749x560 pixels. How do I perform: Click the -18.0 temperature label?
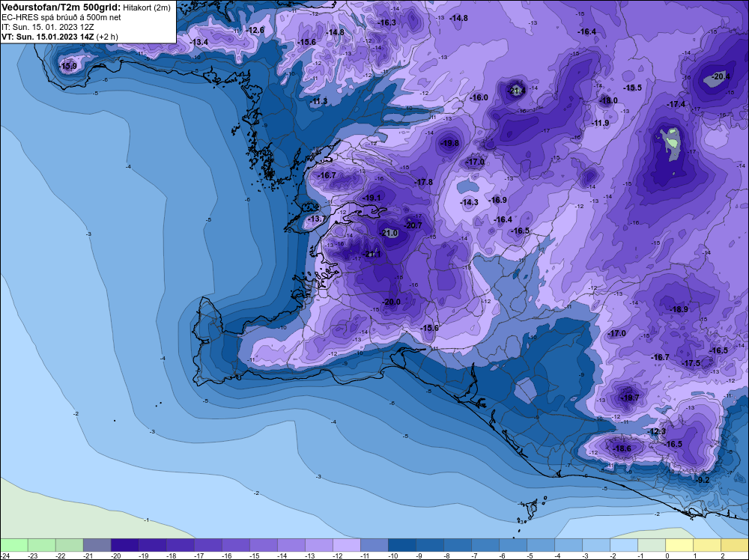click(608, 100)
